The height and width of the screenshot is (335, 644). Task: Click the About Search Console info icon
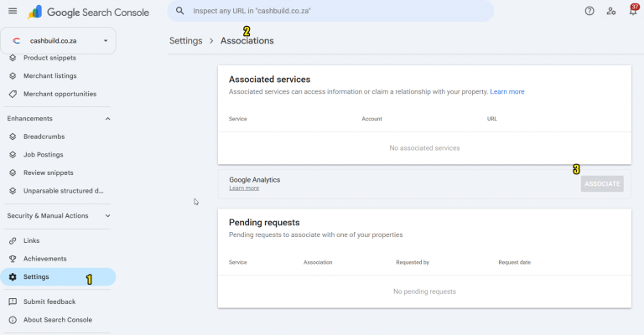tap(13, 320)
